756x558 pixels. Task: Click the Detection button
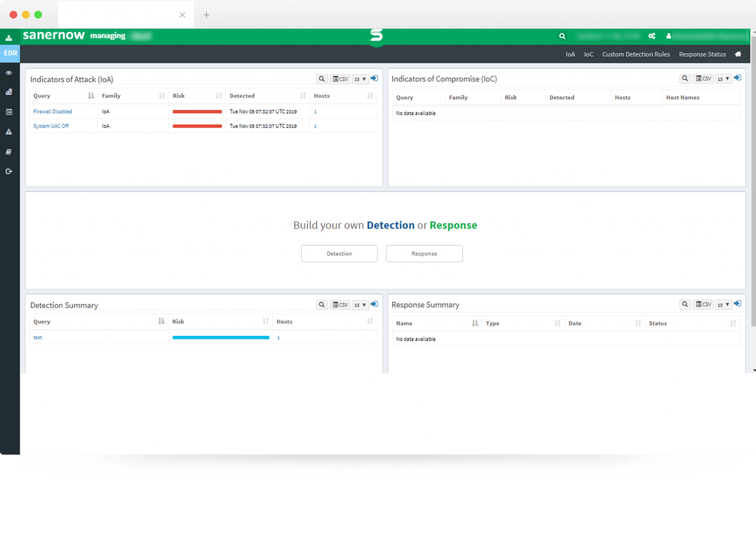click(x=339, y=254)
